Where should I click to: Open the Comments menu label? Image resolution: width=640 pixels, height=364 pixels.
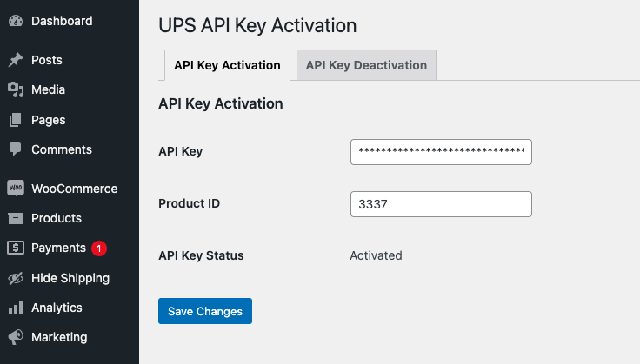(62, 149)
